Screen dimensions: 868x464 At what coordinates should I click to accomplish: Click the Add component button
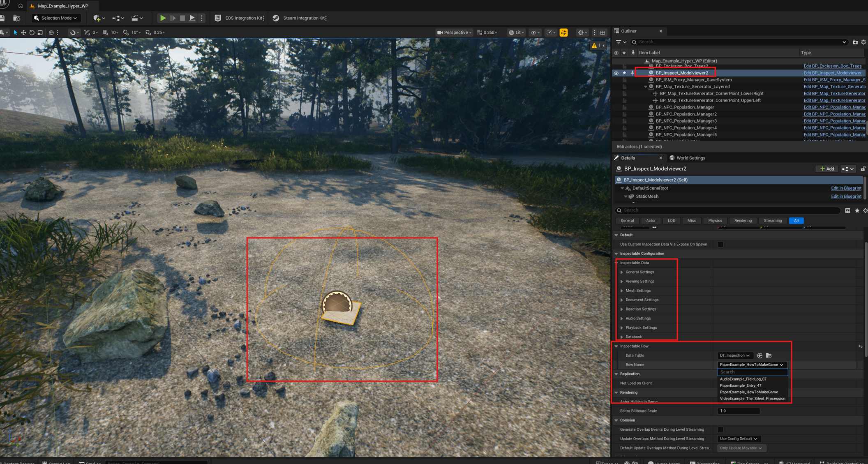[x=827, y=169]
